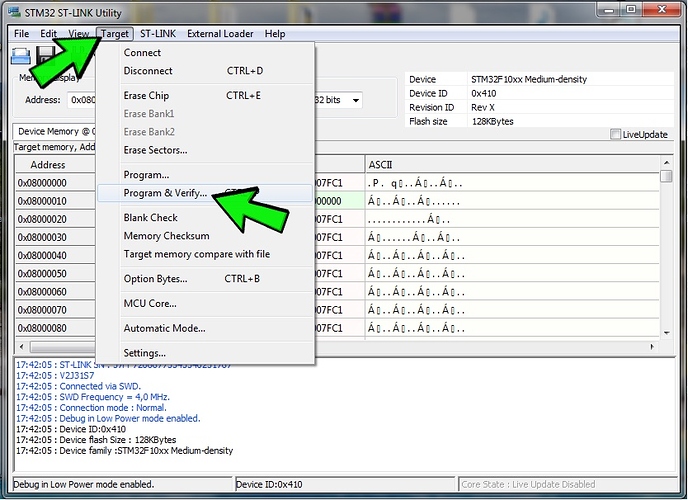This screenshot has height=500, width=688.
Task: Minimize the ST-LINK Utility window
Action: (609, 10)
